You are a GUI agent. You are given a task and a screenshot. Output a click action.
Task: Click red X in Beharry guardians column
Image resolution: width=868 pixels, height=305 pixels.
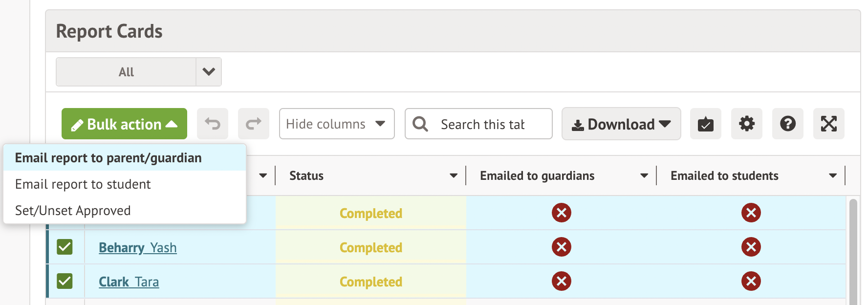pos(561,247)
